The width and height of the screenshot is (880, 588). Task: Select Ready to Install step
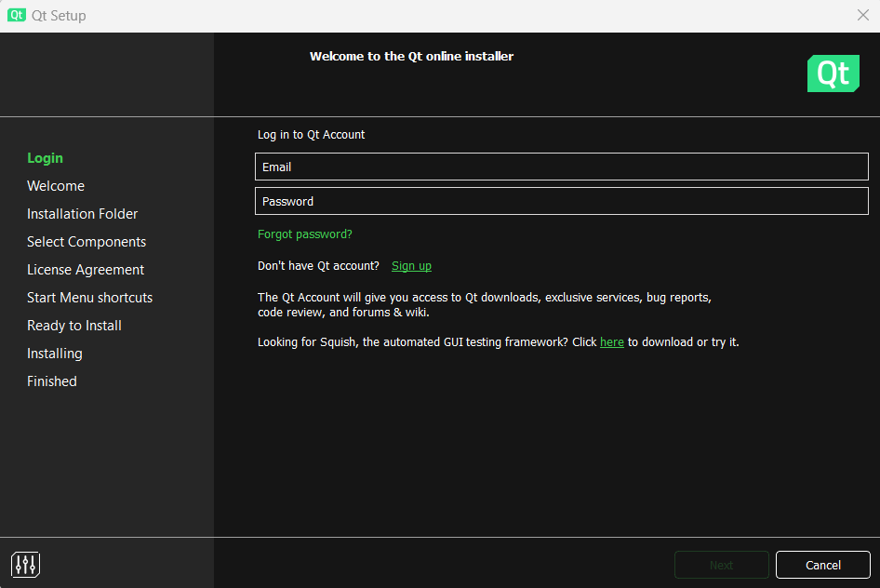(x=74, y=326)
